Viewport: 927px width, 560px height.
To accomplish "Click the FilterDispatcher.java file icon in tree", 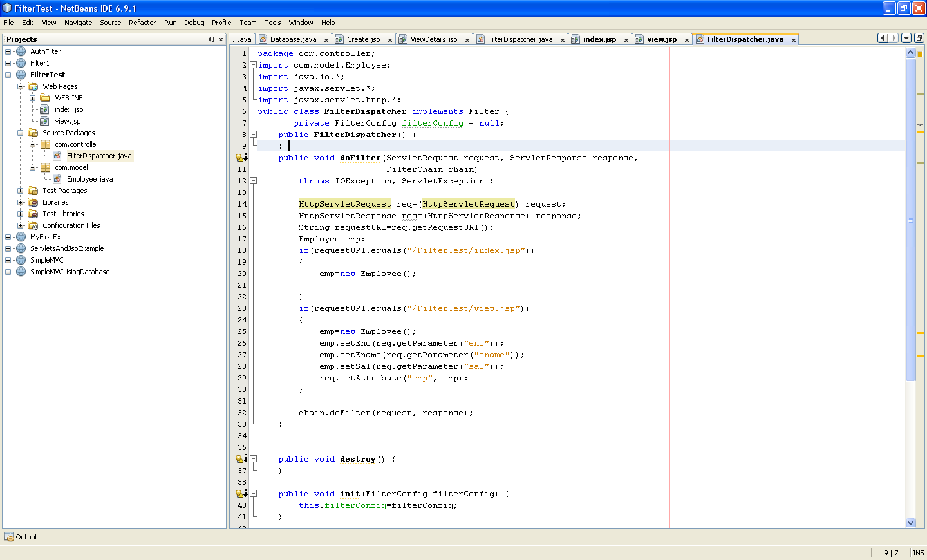I will point(57,156).
